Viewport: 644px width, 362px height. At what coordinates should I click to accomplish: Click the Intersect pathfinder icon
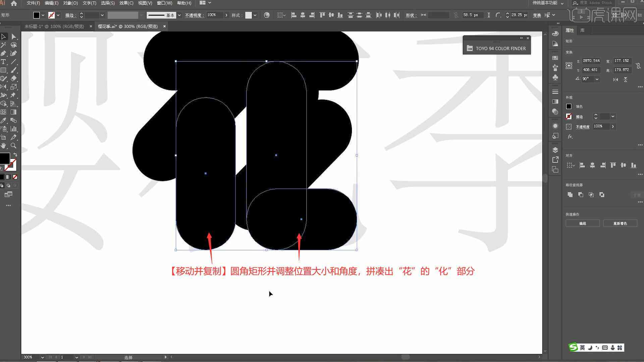tap(591, 194)
